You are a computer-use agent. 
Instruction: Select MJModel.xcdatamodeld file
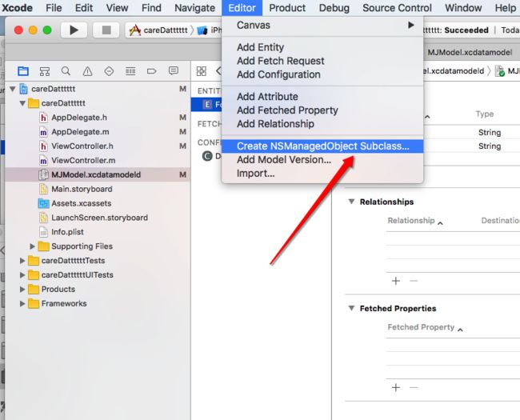[98, 174]
